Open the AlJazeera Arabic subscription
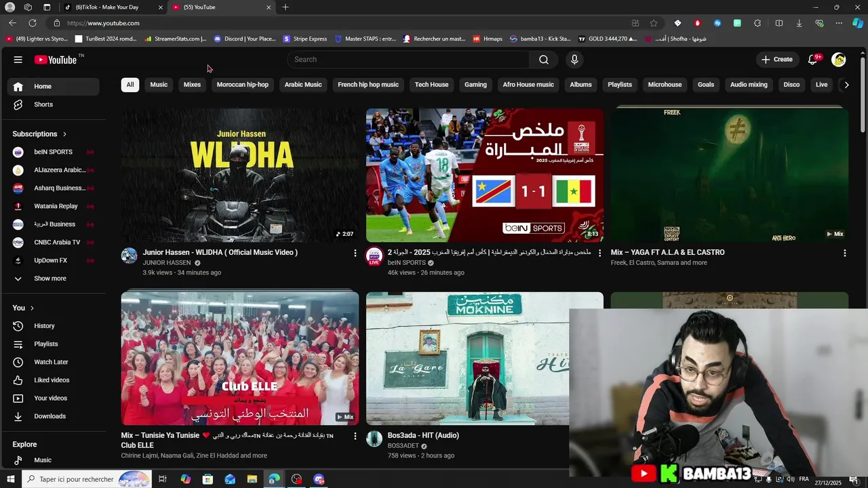The width and height of the screenshot is (868, 488). click(x=54, y=170)
